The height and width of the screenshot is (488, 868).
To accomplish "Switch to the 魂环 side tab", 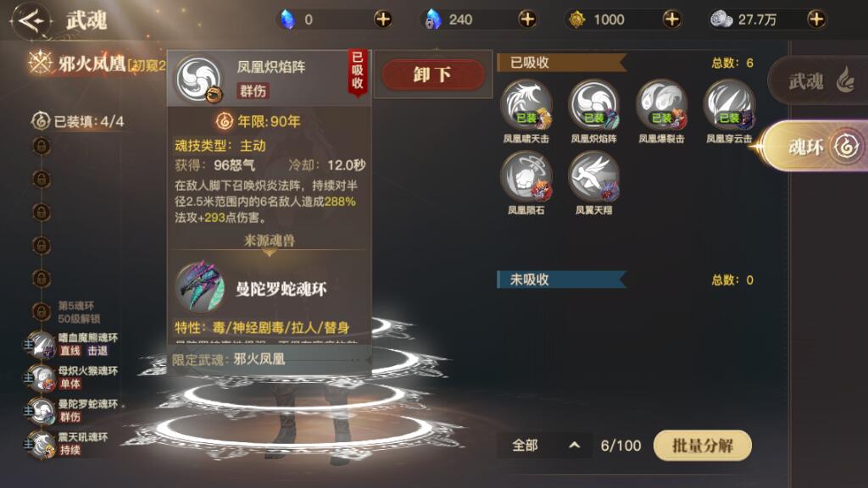I will [816, 147].
